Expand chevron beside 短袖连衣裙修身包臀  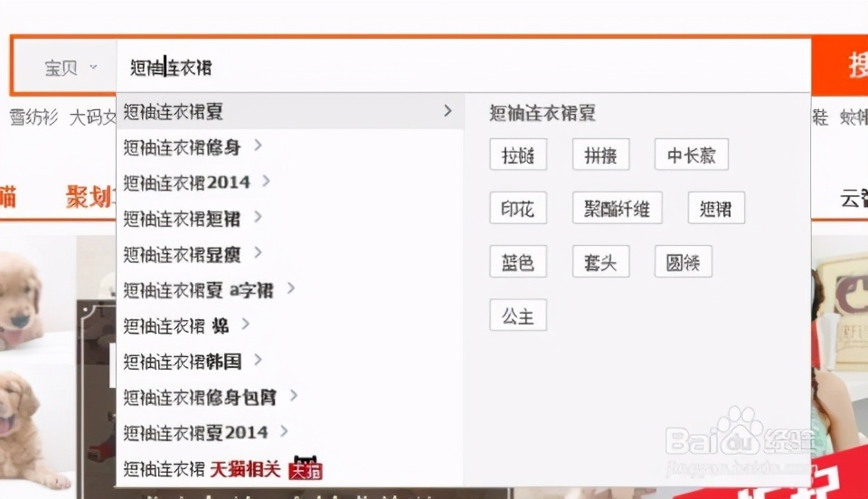pos(294,396)
